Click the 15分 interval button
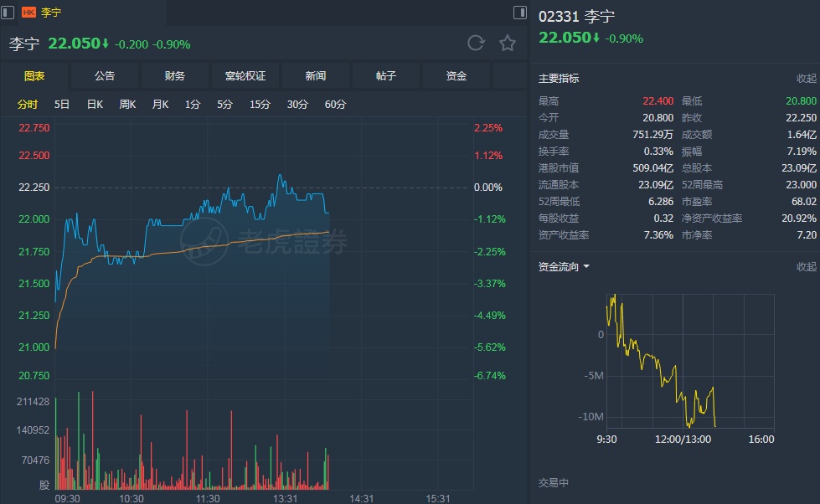The height and width of the screenshot is (504, 820). coord(260,105)
